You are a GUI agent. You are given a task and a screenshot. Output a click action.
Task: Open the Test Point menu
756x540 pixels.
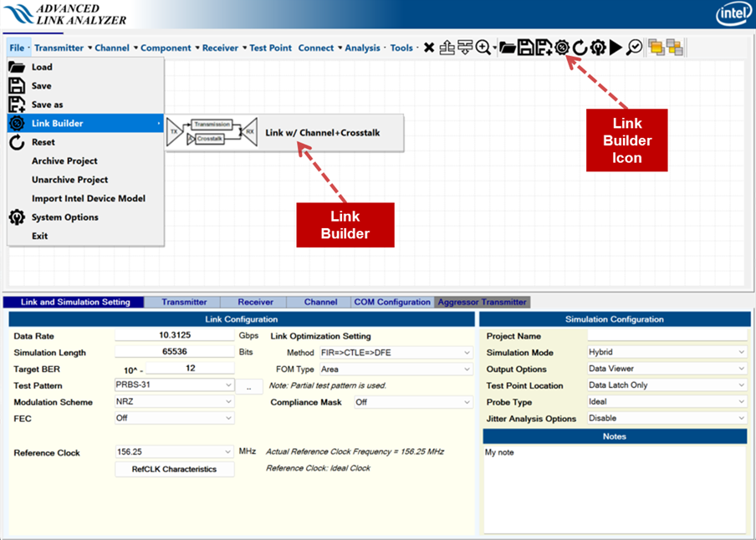point(270,48)
